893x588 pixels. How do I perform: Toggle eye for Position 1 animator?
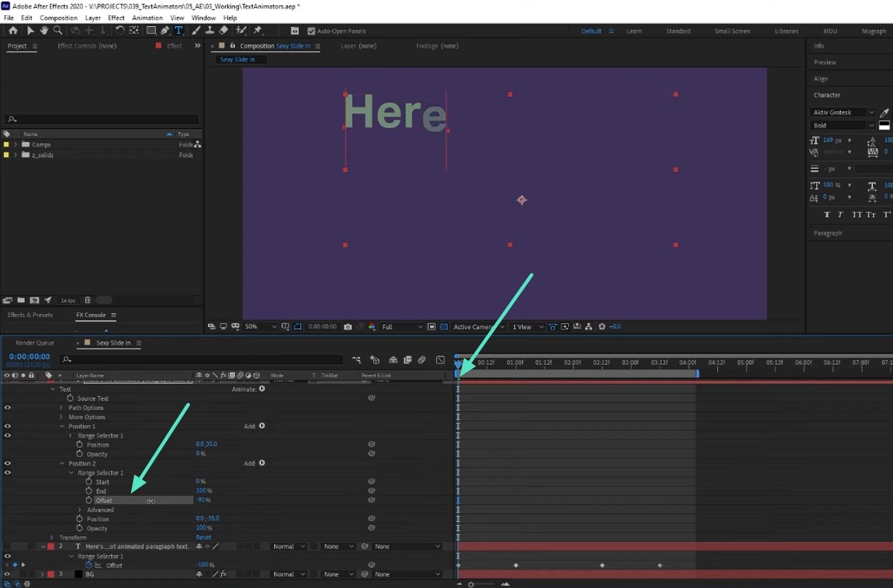(8, 426)
